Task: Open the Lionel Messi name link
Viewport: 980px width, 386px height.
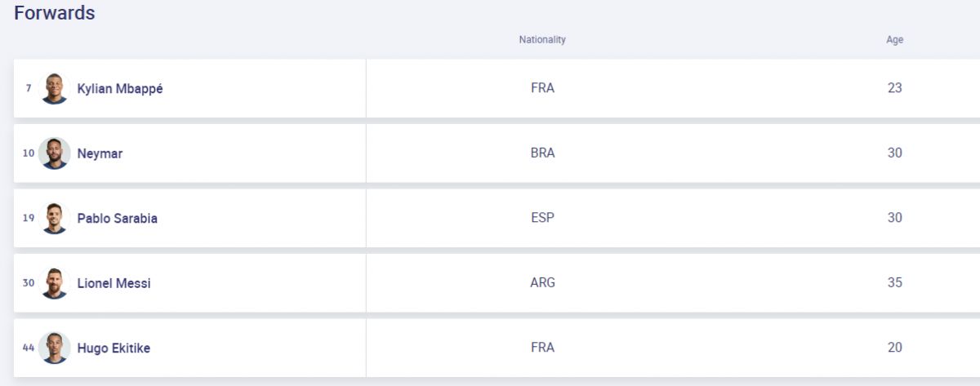Action: [114, 283]
